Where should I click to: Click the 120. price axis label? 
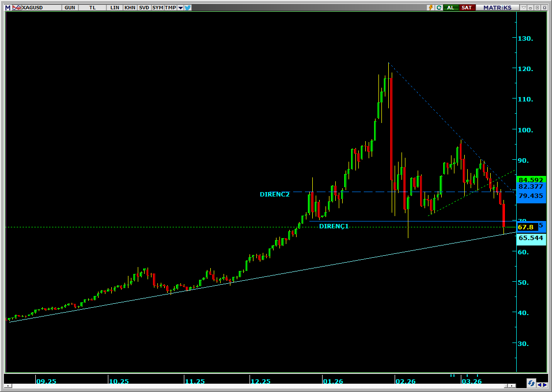(x=526, y=69)
